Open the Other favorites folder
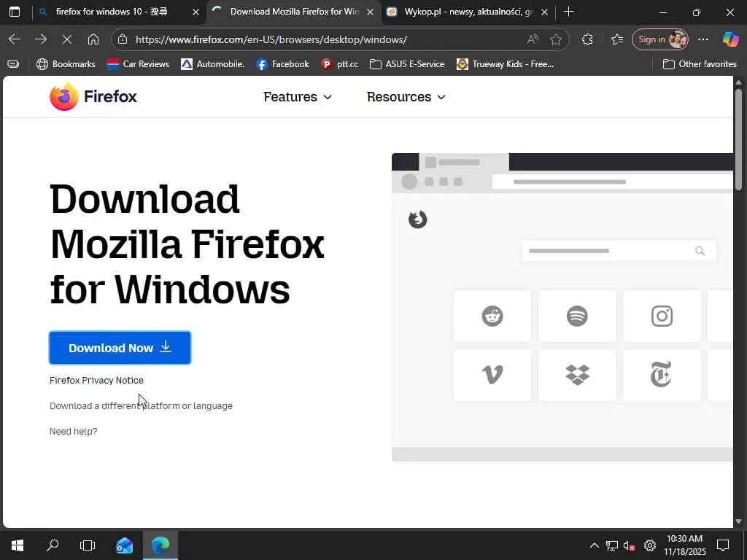 (700, 64)
